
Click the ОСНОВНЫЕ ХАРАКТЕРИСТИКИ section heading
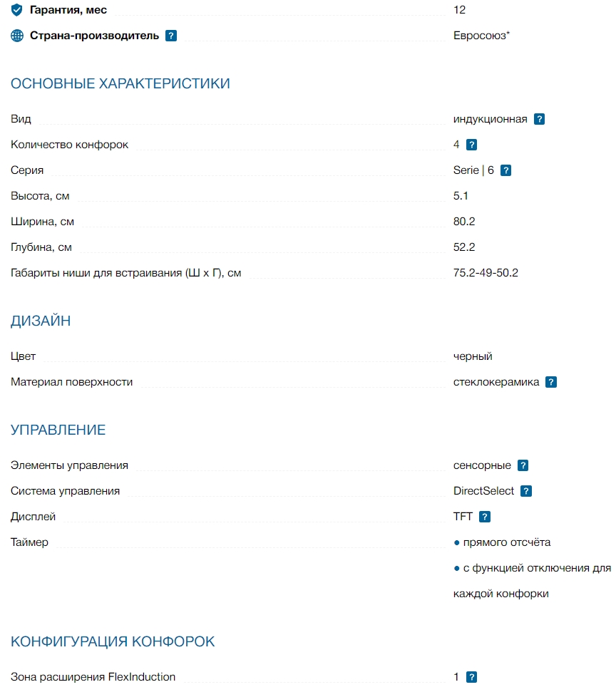pos(120,84)
